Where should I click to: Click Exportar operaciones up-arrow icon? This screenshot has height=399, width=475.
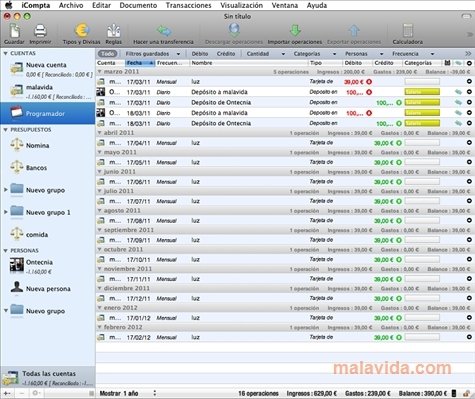354,31
